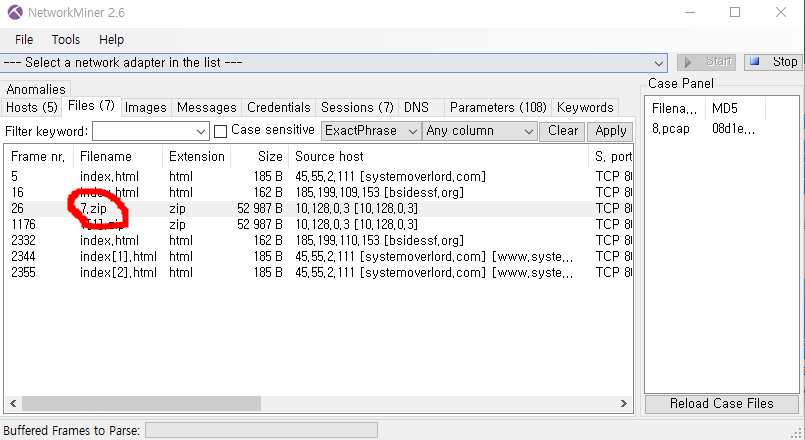Select frame 16 row from bsidessf.org
The image size is (805, 440).
click(318, 193)
